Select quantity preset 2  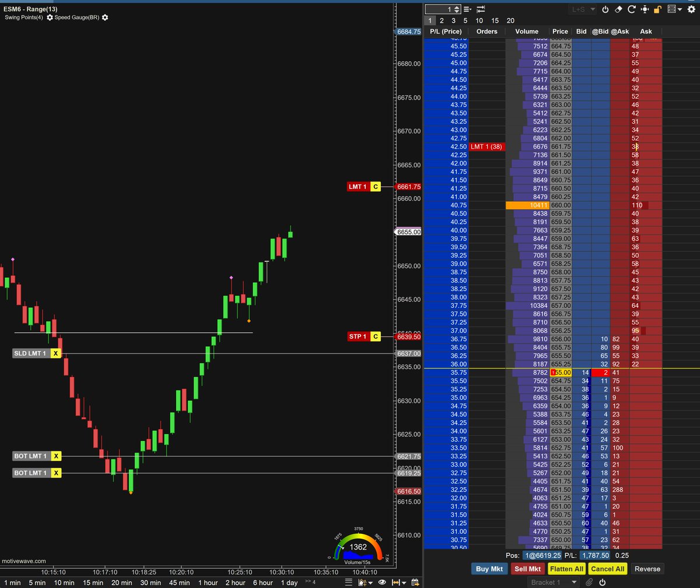coord(442,20)
